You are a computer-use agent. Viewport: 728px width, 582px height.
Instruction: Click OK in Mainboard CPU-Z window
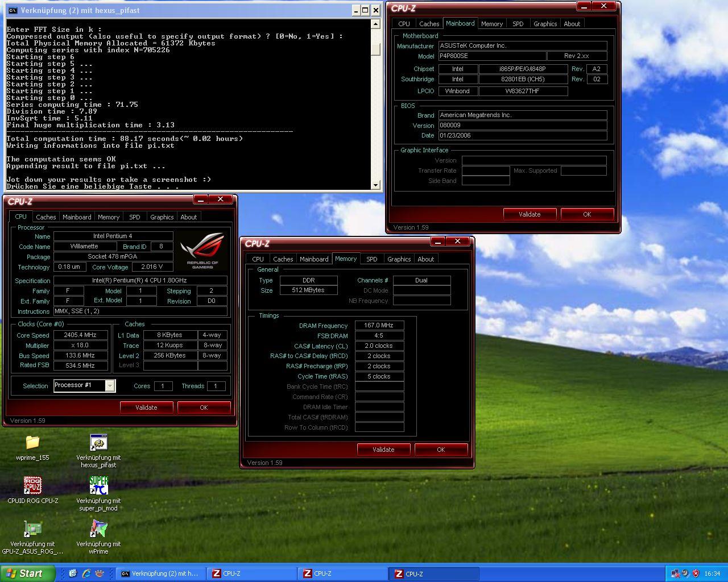(x=587, y=214)
